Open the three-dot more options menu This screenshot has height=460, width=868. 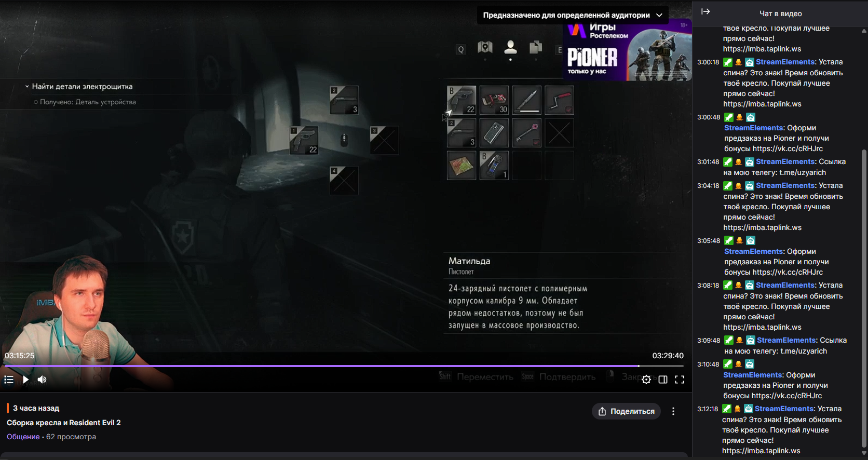[x=673, y=411]
